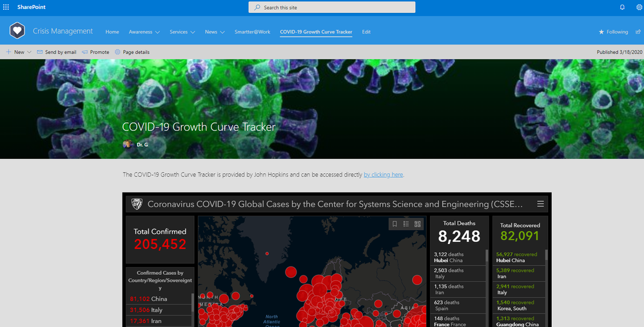Click the 56,927 recovered Hubei China entry
The image size is (644, 327).
(x=519, y=257)
